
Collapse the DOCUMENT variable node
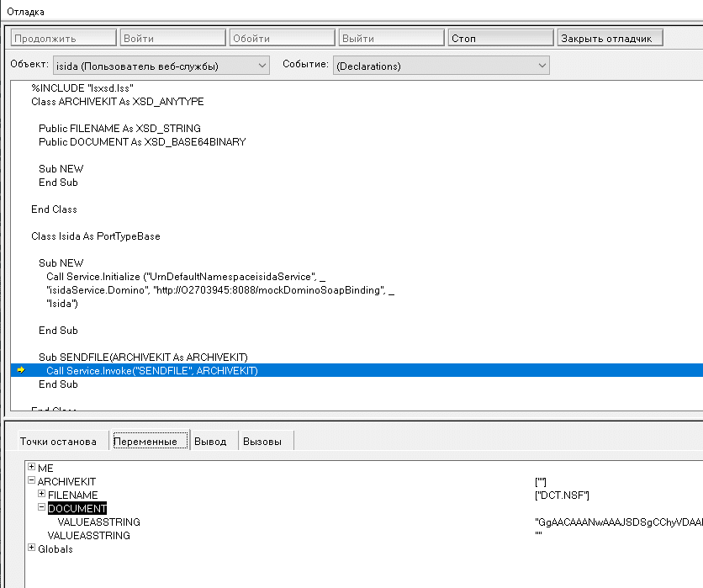42,508
